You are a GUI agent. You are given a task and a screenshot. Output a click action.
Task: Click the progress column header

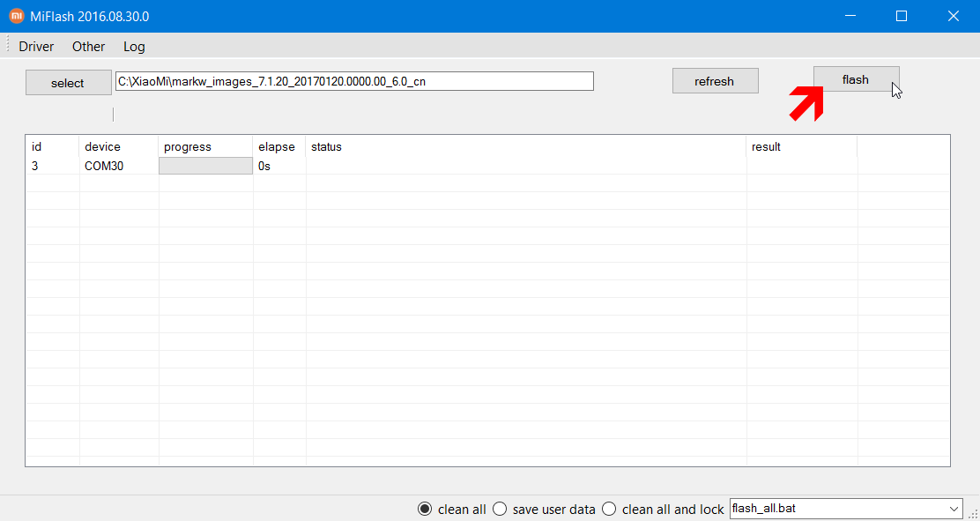pos(205,147)
